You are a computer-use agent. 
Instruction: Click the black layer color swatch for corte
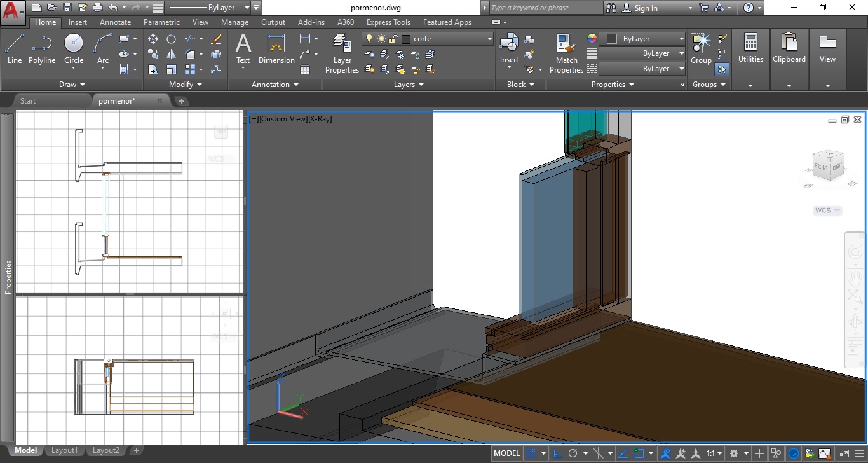pos(406,39)
